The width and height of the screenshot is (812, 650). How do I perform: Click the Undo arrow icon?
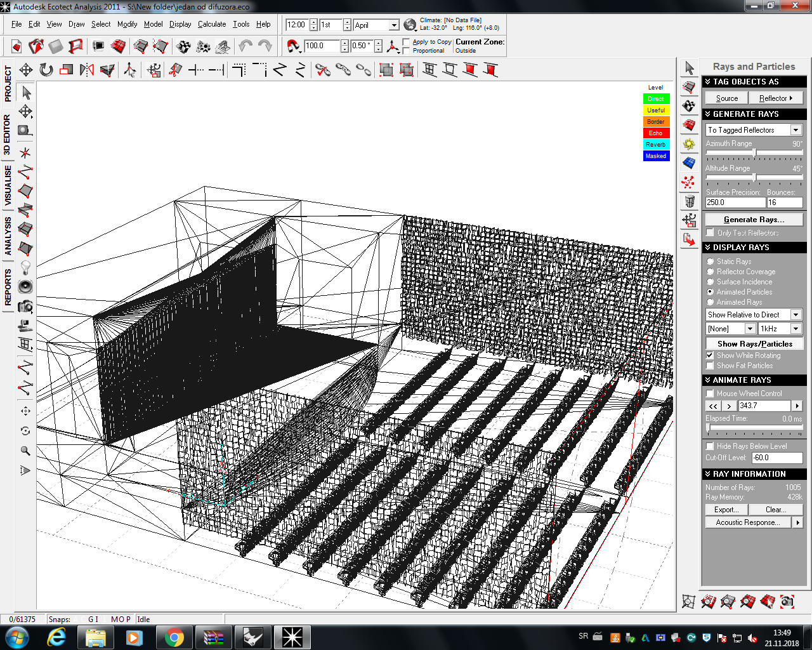245,46
